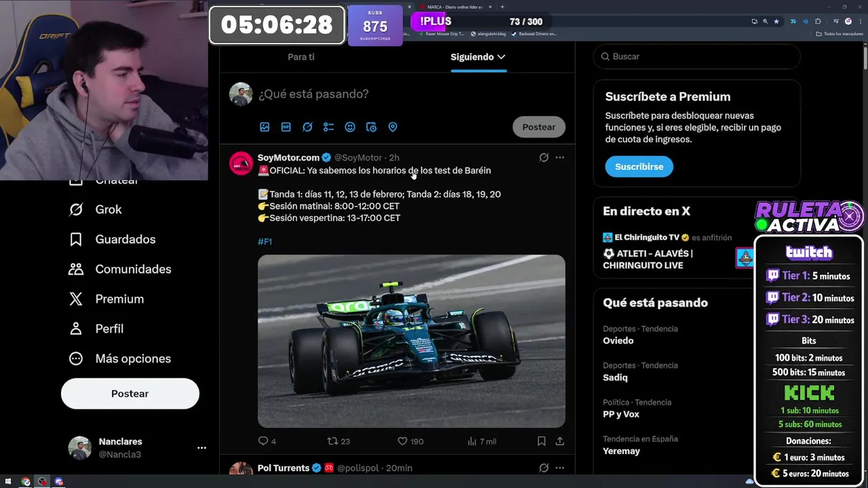Viewport: 868px width, 488px height.
Task: Go to Comunidades in the sidebar
Action: click(120, 269)
